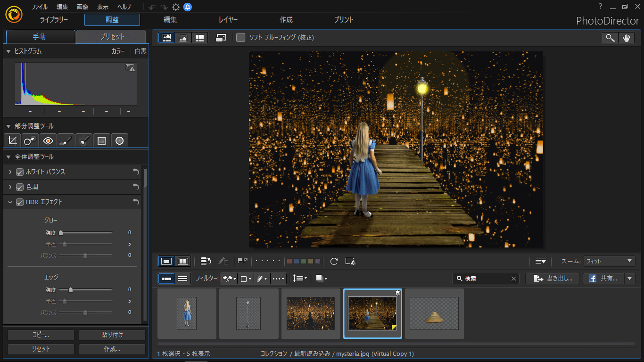Switch histogram to Black and White (白黒)
This screenshot has width=644, height=362.
pyautogui.click(x=140, y=51)
